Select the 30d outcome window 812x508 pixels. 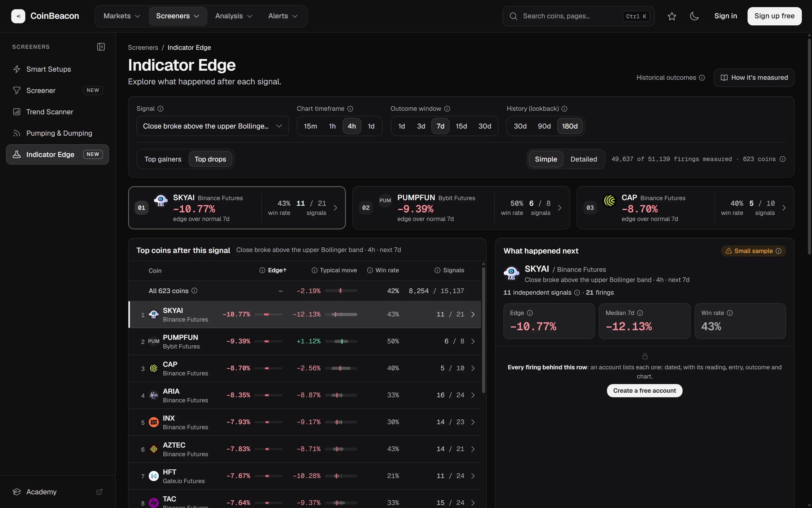pyautogui.click(x=484, y=126)
